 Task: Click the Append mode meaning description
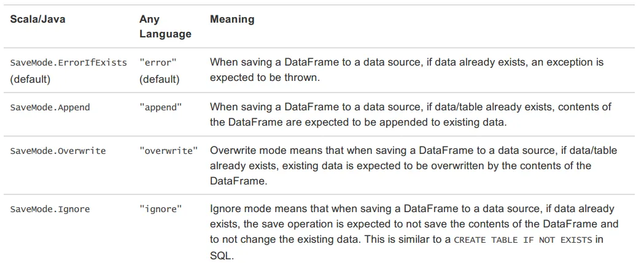411,115
